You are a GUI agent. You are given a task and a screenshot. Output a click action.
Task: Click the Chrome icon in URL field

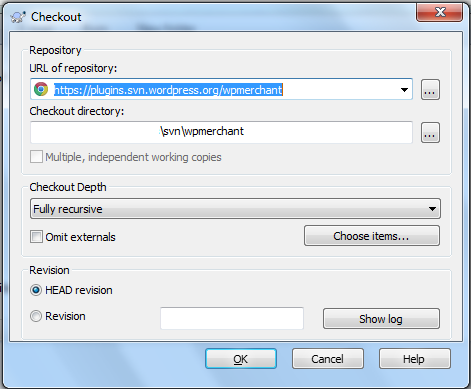41,89
